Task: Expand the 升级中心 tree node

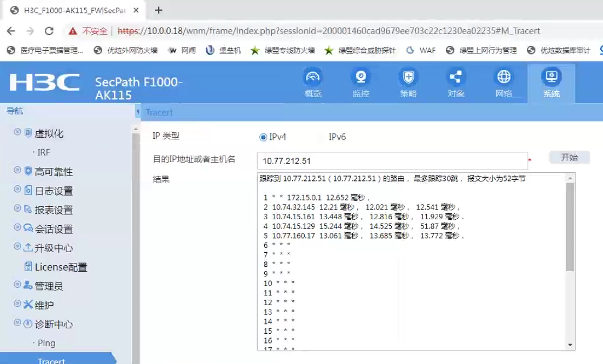Action: click(17, 246)
